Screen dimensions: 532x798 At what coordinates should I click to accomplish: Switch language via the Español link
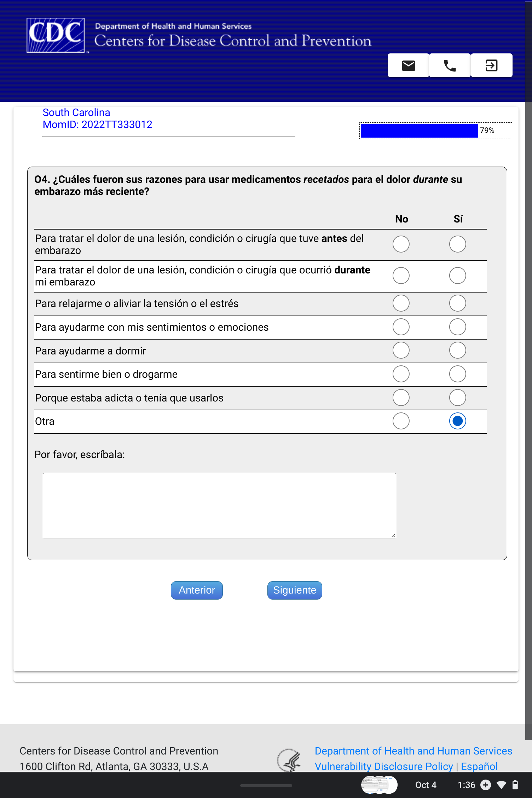click(x=479, y=766)
